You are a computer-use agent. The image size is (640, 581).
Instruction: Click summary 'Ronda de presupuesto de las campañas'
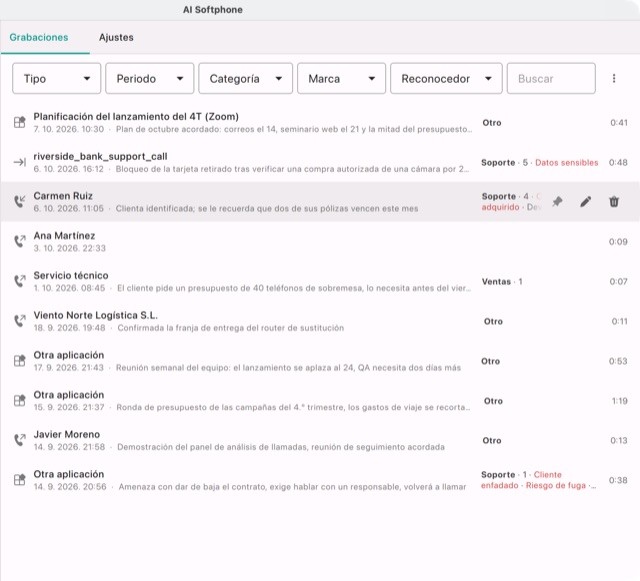(293, 407)
